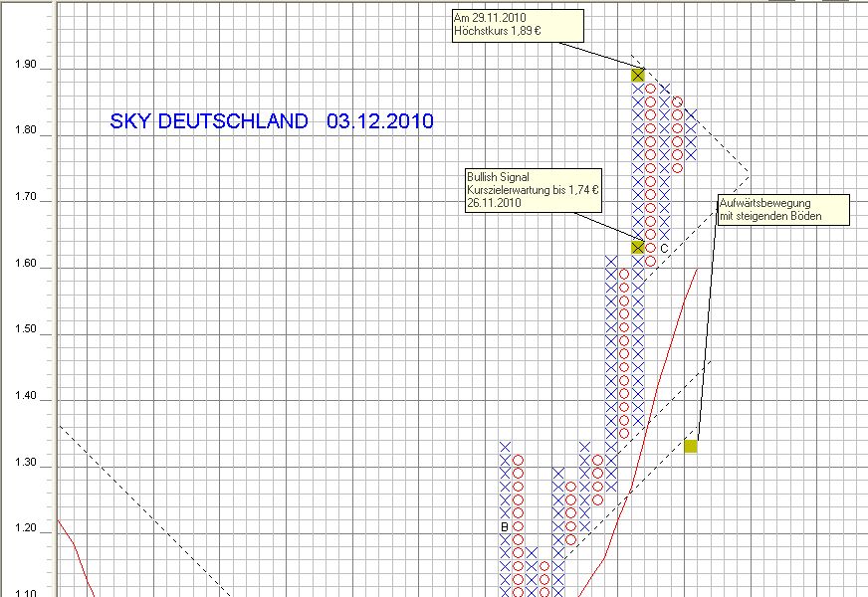This screenshot has height=597, width=868.
Task: Click the highlighted X marker at 1.63
Action: pos(638,248)
